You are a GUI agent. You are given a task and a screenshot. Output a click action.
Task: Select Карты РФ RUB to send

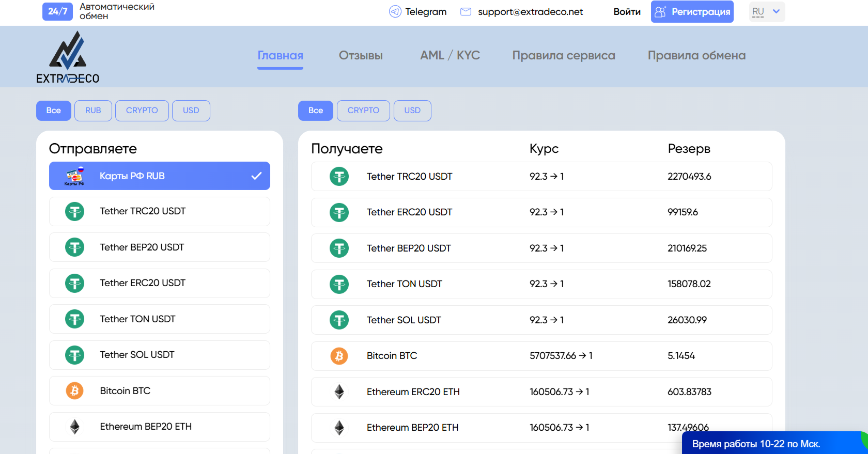[x=160, y=176]
